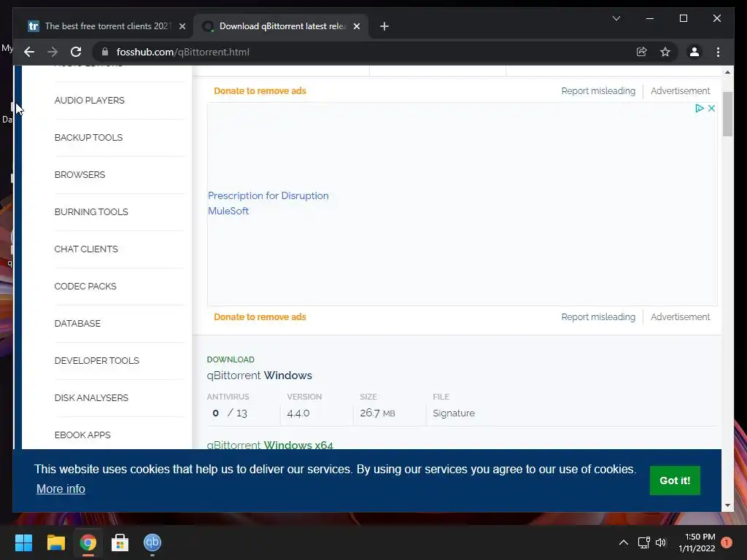Open CHAT CLIENTS category
Screen dimensions: 747x560
coord(86,249)
